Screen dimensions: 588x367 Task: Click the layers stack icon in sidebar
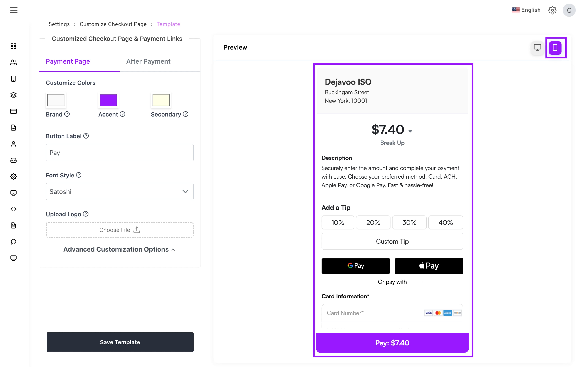click(x=13, y=95)
